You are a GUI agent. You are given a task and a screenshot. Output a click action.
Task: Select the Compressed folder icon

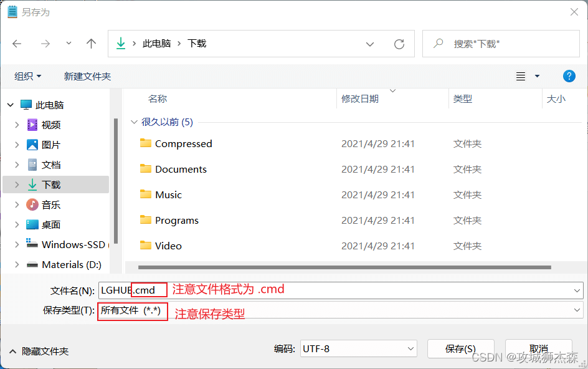pos(146,143)
